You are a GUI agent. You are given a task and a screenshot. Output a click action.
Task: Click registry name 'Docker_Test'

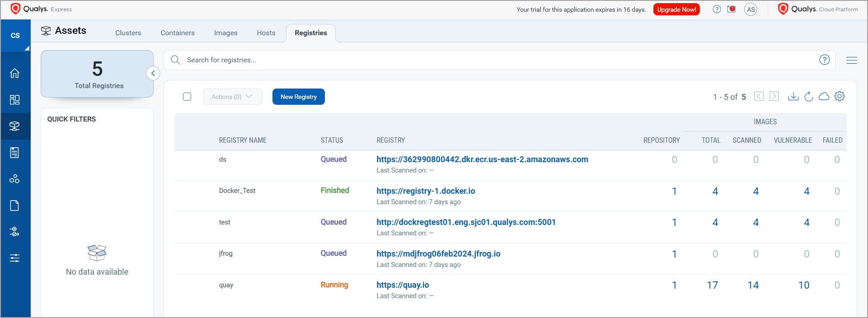pyautogui.click(x=237, y=191)
